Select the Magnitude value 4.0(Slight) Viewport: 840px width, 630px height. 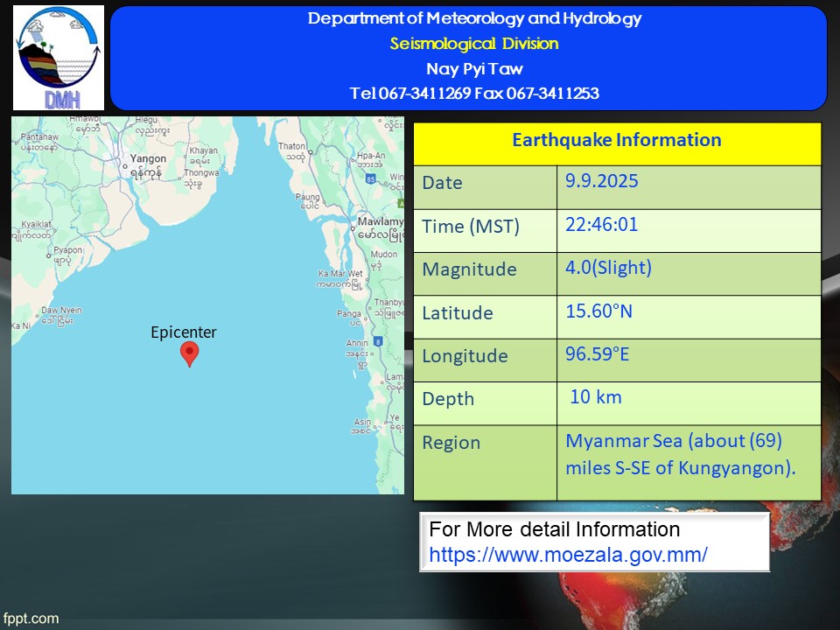(x=609, y=268)
